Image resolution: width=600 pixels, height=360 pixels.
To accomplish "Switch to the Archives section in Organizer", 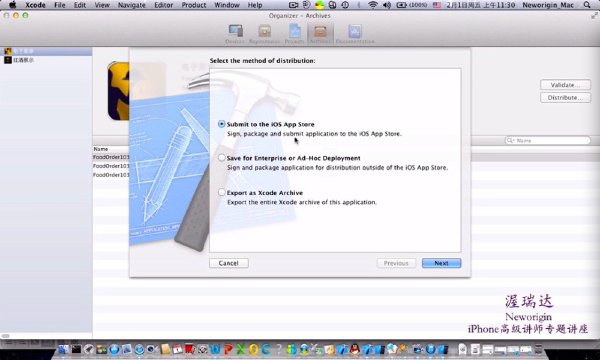I will tap(320, 34).
